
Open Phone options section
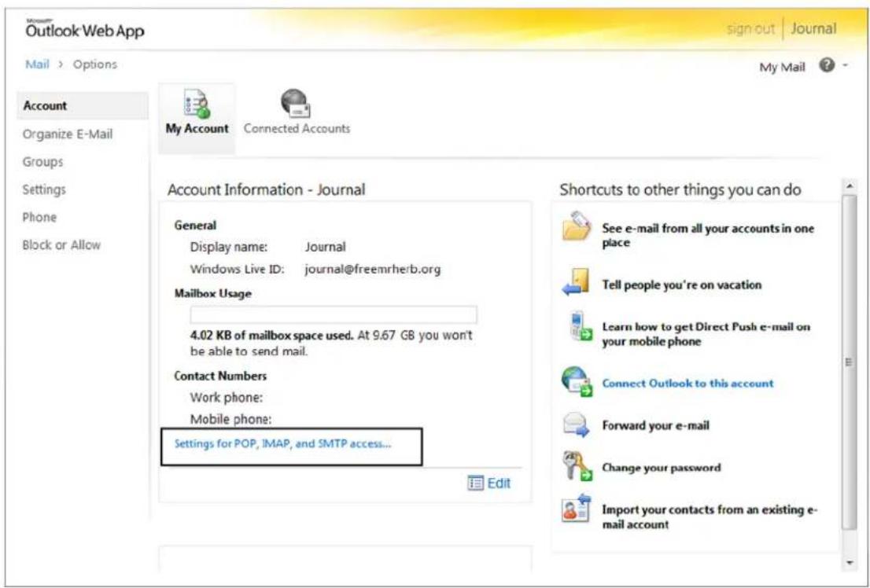39,218
